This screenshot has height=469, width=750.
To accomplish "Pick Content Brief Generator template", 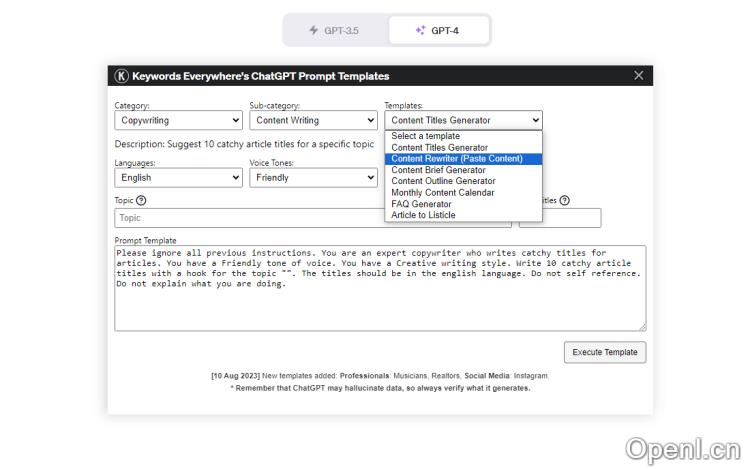I will coord(438,170).
